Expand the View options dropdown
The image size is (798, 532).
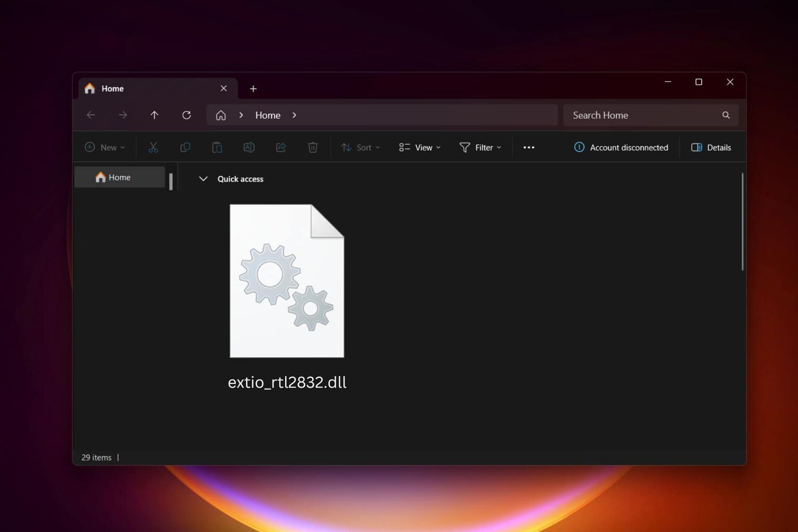click(x=420, y=148)
